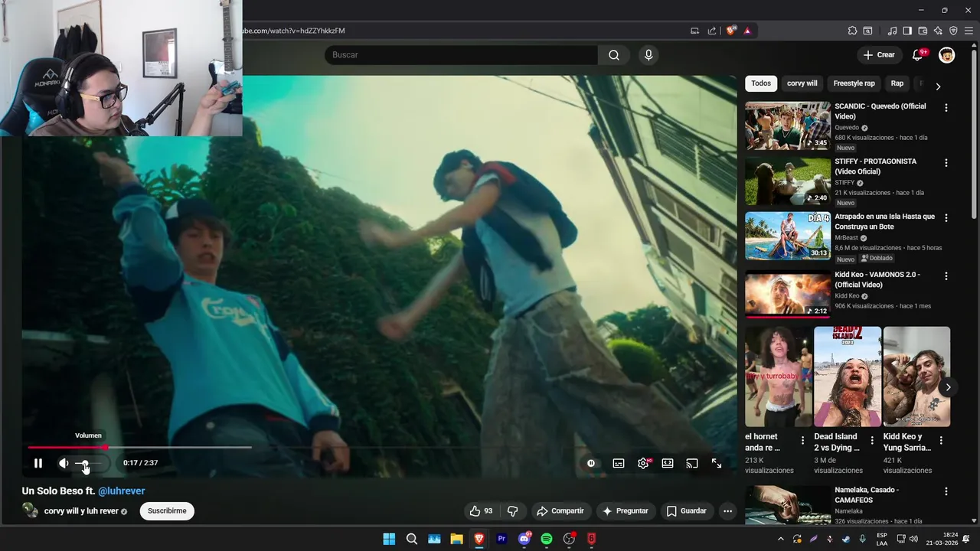Like the video with thumbs up

pos(481,511)
